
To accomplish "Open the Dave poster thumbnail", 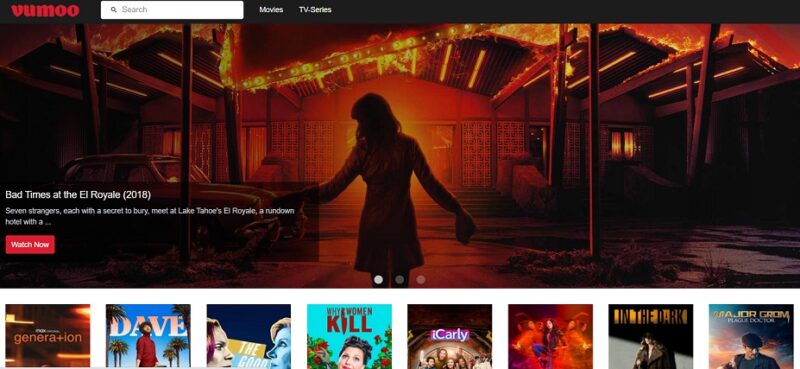I will pos(148,336).
